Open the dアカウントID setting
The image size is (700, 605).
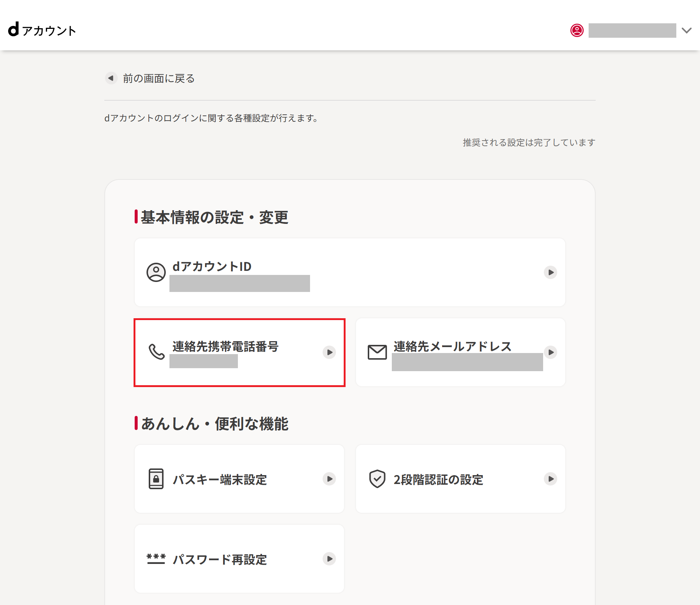(350, 272)
